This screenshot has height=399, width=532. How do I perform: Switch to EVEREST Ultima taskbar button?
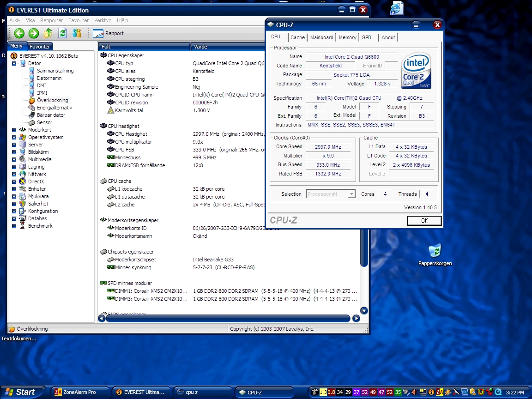coord(142,392)
